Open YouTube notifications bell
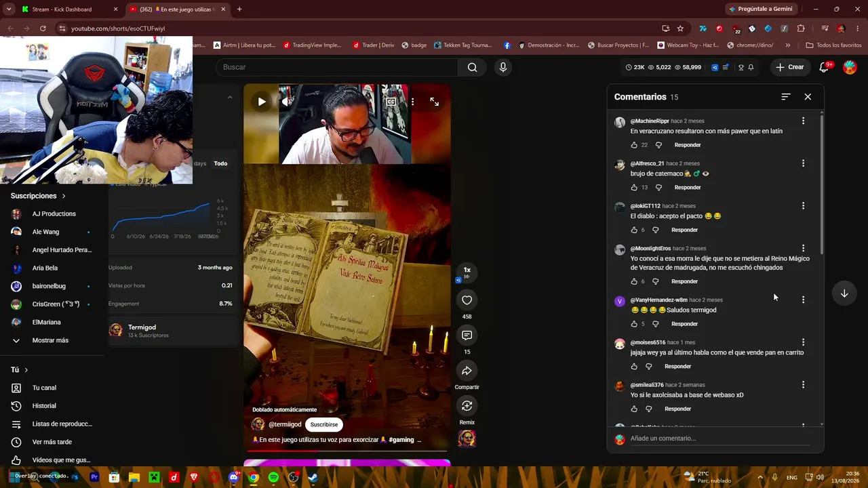The height and width of the screenshot is (488, 868). point(824,67)
